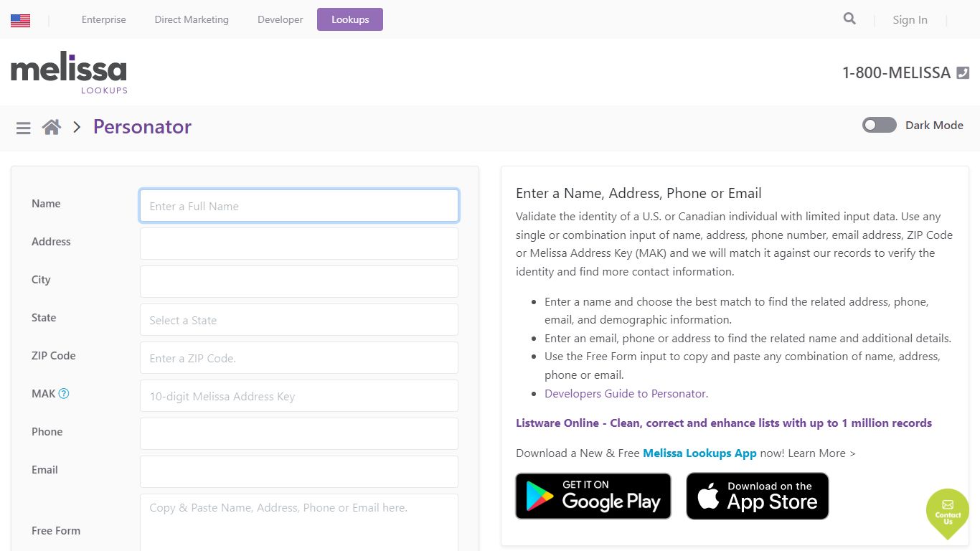Toggle the Dark Mode switch
The width and height of the screenshot is (980, 551).
880,125
